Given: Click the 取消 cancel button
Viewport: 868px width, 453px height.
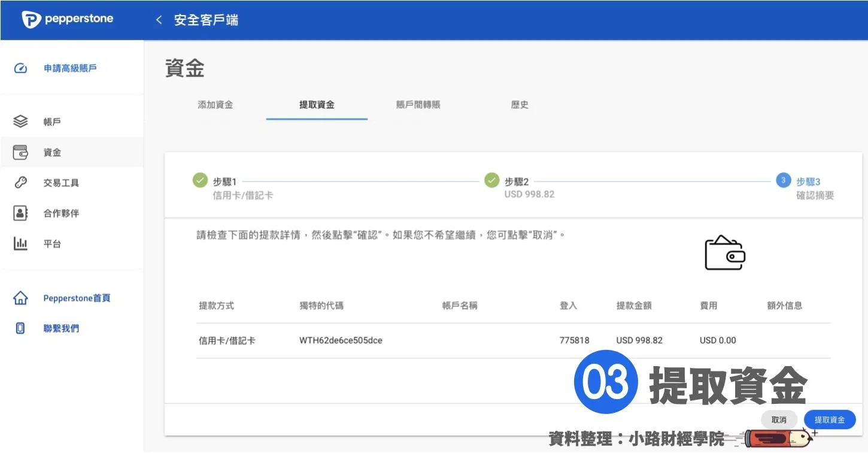Looking at the screenshot, I should click(779, 420).
